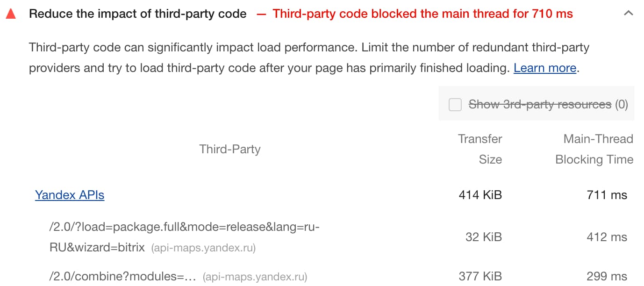Viewport: 644px width, 286px height.
Task: Click the (0) resource count beside the checkbox
Action: click(x=622, y=105)
